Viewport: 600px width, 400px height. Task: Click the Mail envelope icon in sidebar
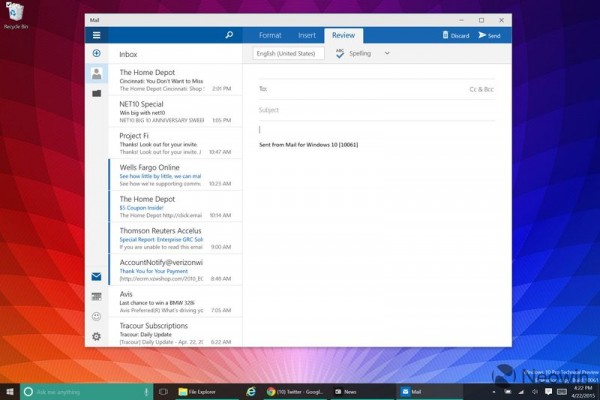(97, 276)
